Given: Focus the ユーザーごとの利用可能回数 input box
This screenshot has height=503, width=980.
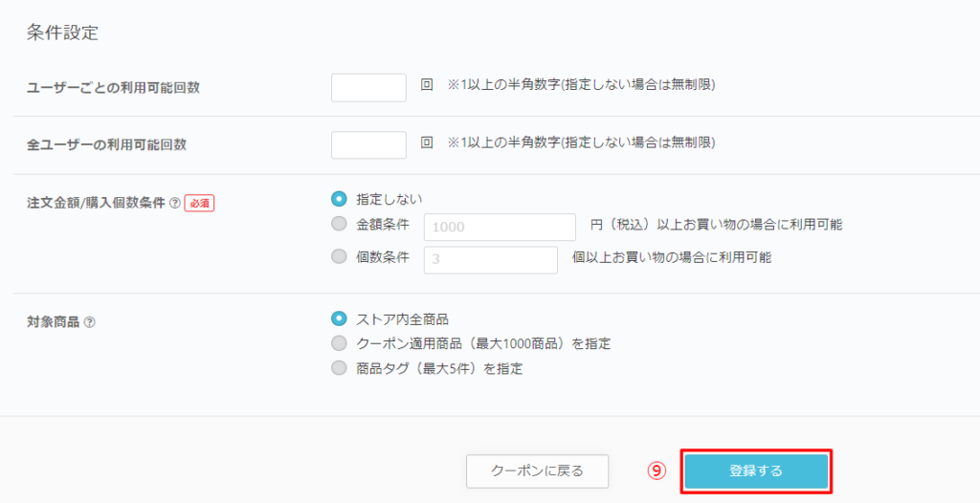Looking at the screenshot, I should (368, 87).
